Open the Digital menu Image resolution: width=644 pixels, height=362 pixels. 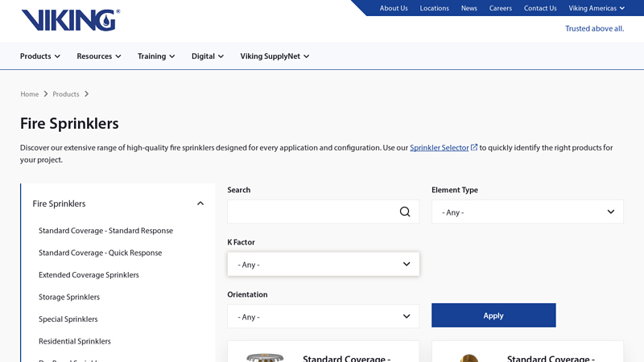coord(208,56)
